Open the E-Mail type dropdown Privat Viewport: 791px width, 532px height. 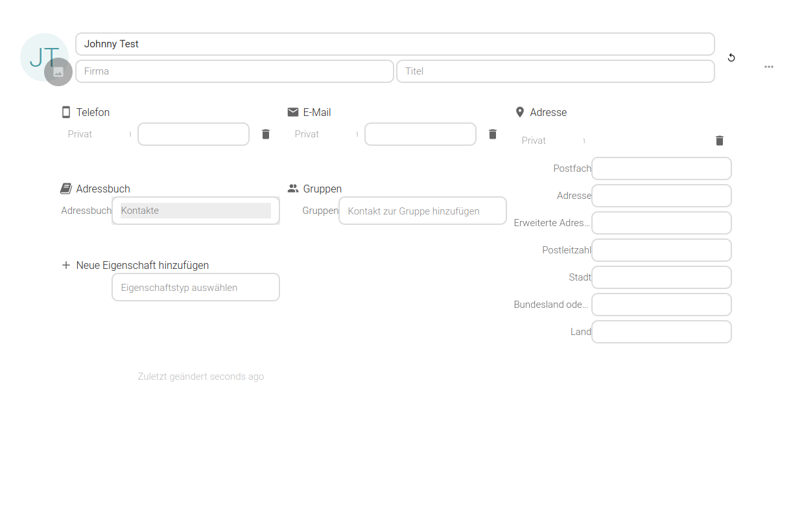pyautogui.click(x=326, y=134)
